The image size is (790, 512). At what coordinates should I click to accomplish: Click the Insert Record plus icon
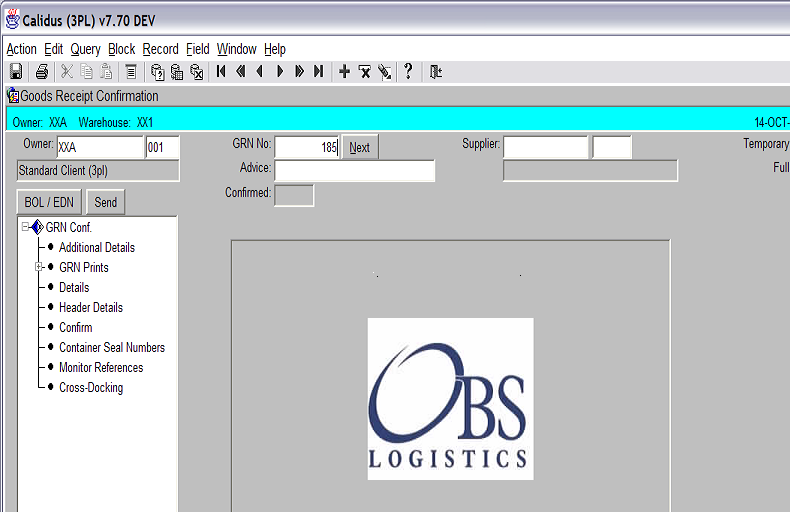tap(345, 72)
